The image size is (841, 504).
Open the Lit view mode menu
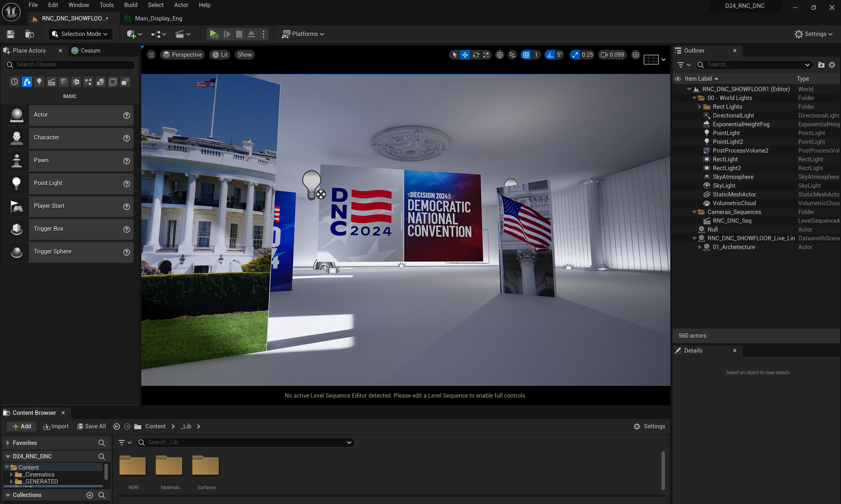coord(220,55)
